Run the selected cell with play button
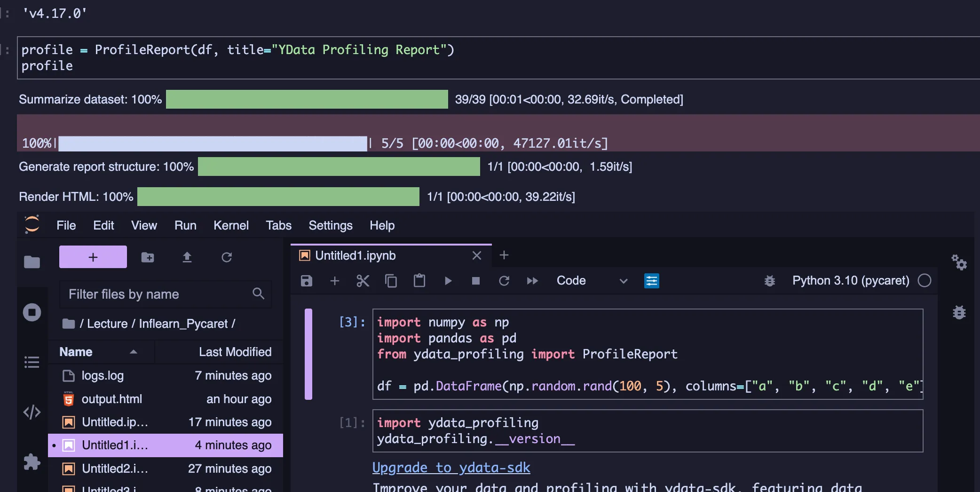The height and width of the screenshot is (492, 980). coord(448,281)
